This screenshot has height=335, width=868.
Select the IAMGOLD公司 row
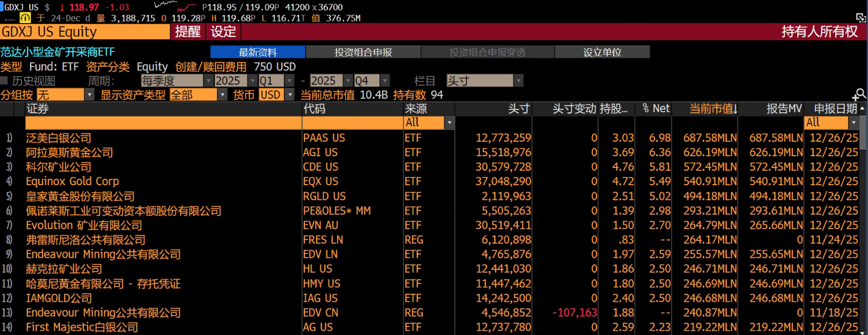click(x=429, y=298)
